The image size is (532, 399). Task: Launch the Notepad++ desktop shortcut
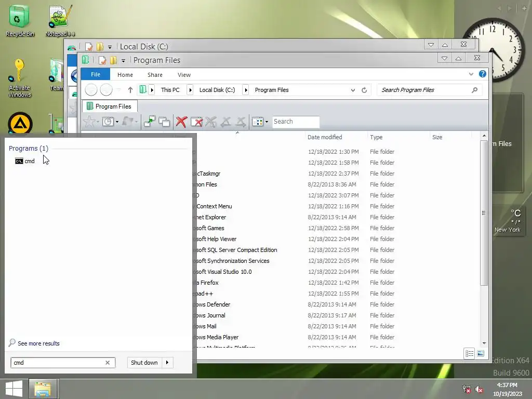(x=60, y=20)
